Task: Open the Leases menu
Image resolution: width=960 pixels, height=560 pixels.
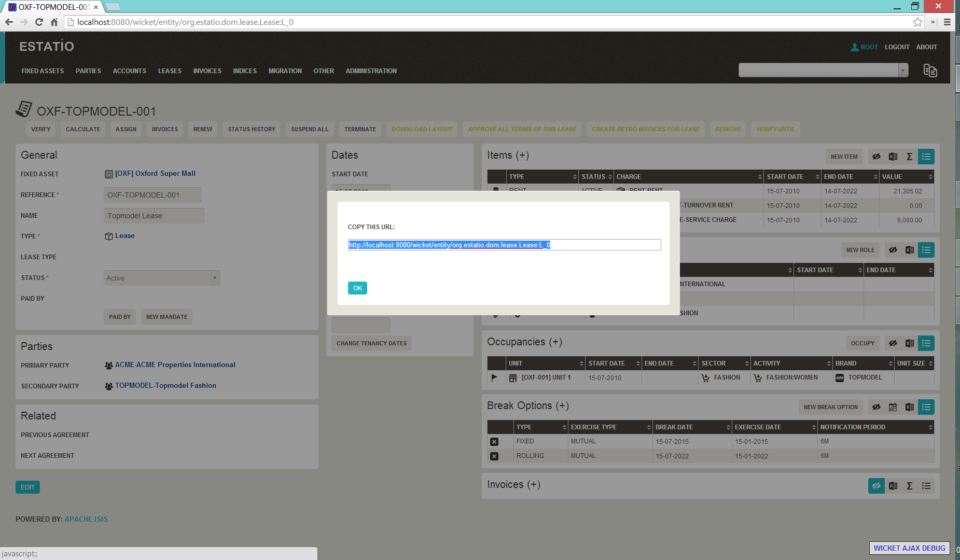Action: point(170,71)
